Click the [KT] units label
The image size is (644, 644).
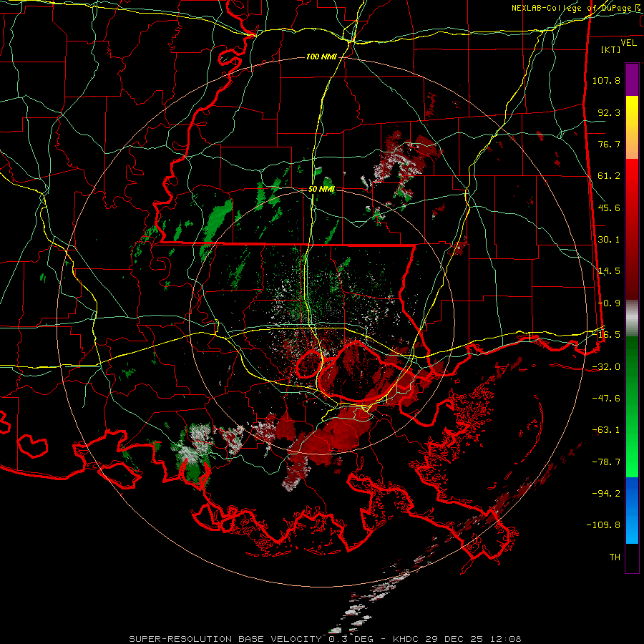611,49
